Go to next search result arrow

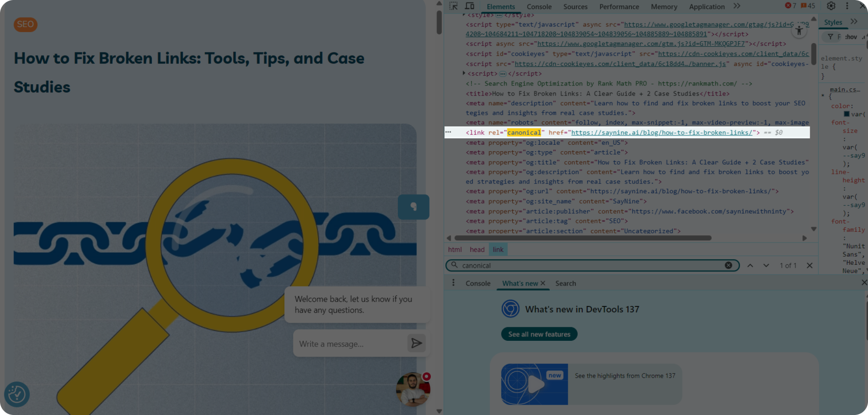(766, 265)
